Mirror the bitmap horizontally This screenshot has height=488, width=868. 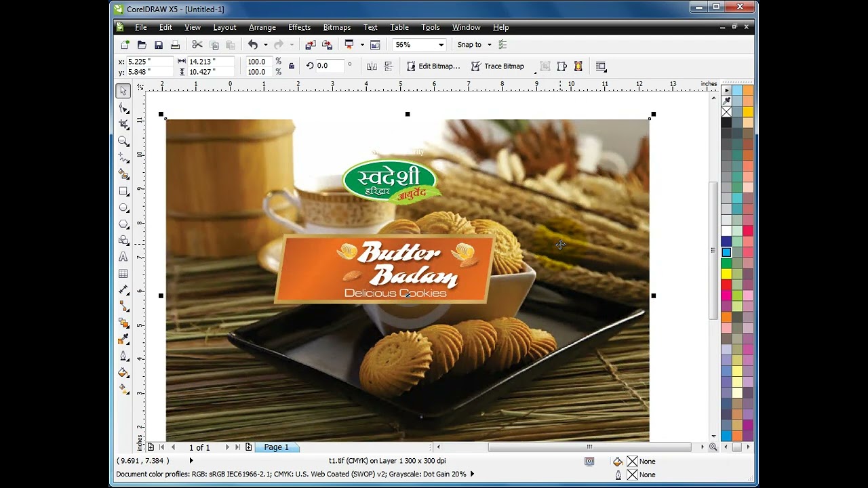point(372,66)
